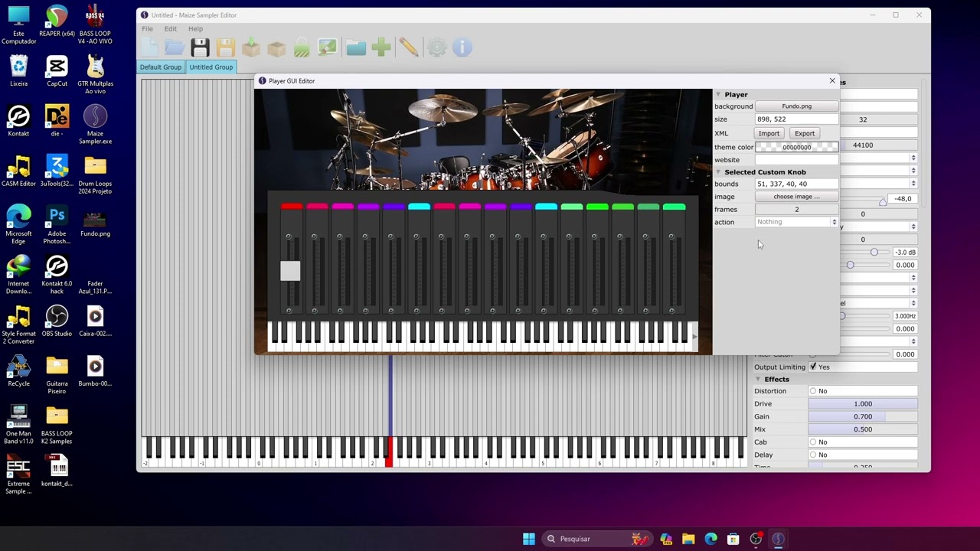This screenshot has width=980, height=551.
Task: Click the green plus add icon
Action: click(x=381, y=47)
